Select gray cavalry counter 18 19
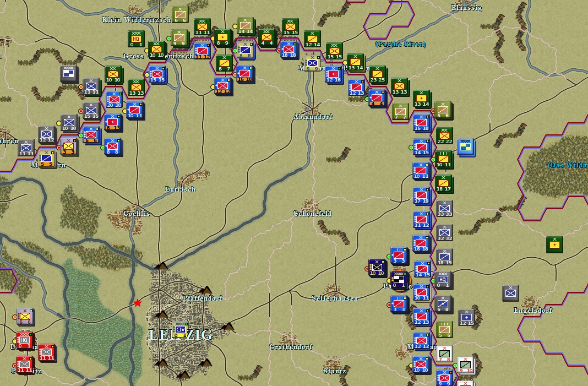 (x=444, y=257)
